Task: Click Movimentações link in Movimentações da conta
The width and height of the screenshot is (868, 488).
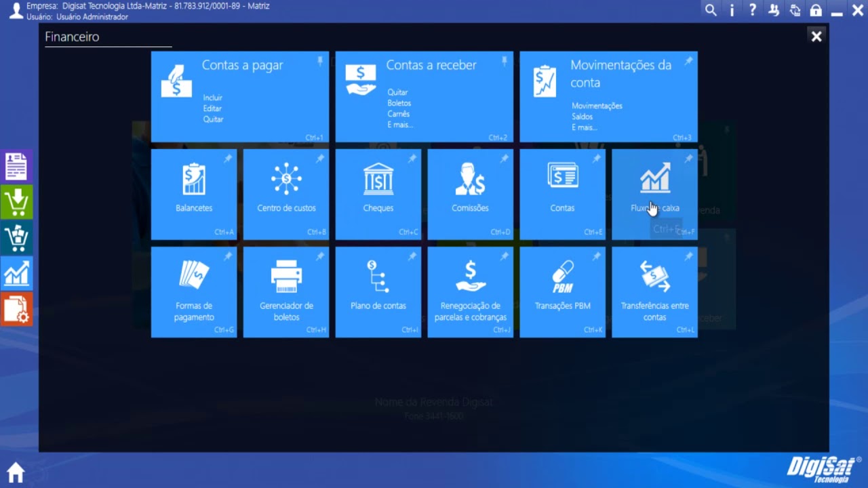Action: (x=597, y=106)
